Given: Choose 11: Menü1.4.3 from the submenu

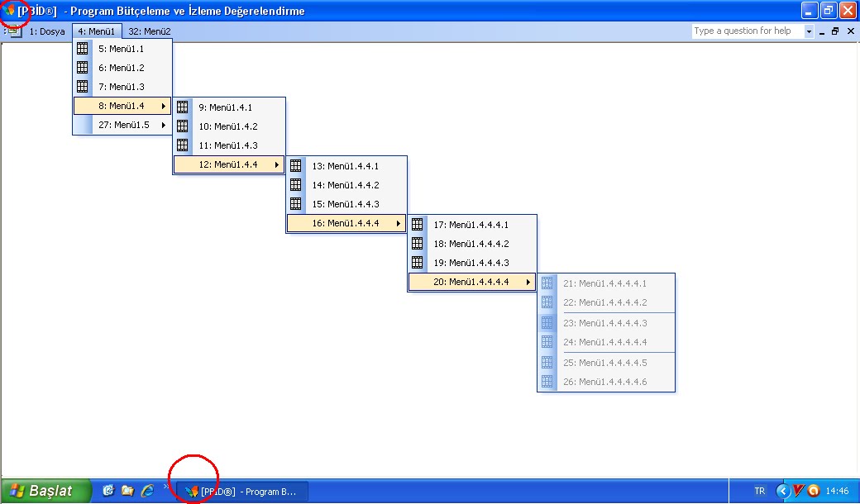Looking at the screenshot, I should [229, 145].
